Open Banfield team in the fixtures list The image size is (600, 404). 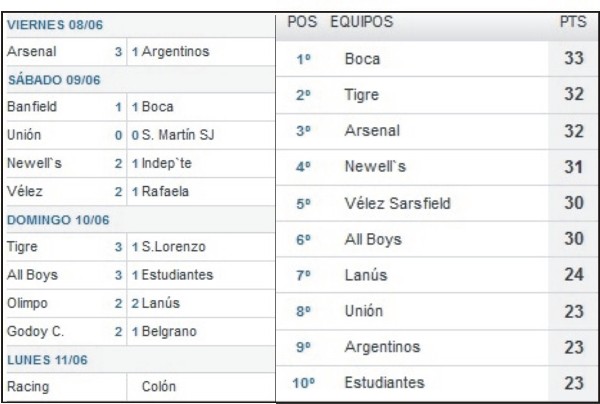click(28, 105)
